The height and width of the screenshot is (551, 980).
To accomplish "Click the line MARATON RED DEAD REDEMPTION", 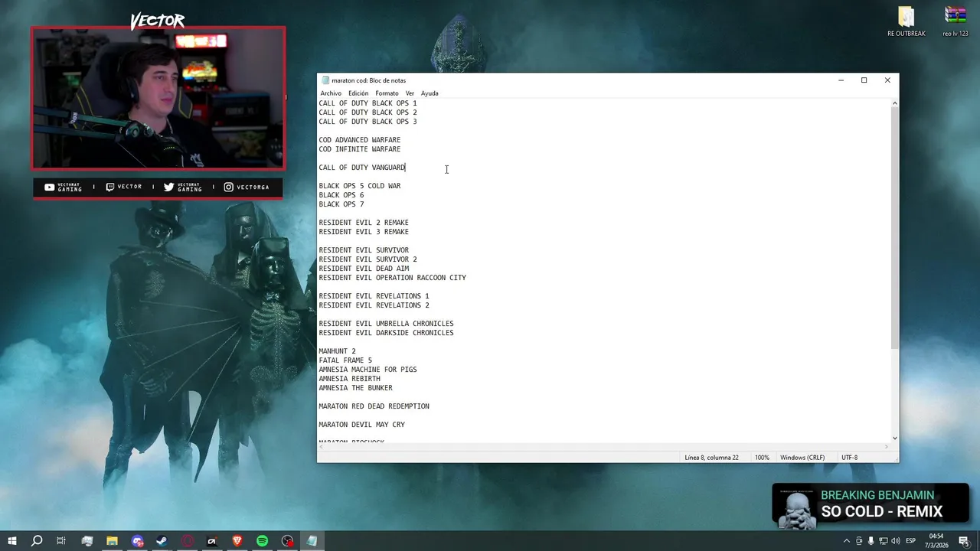I will tap(374, 406).
